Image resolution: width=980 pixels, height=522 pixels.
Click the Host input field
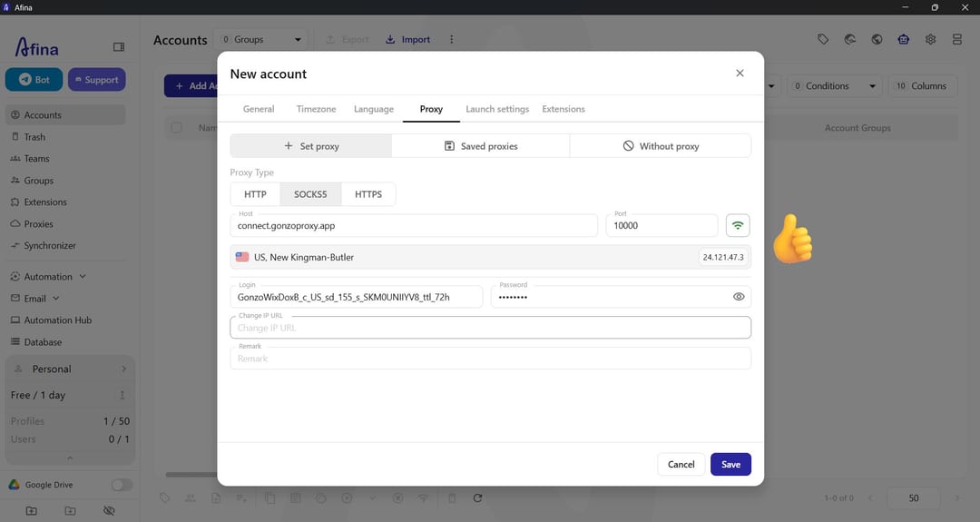(414, 226)
